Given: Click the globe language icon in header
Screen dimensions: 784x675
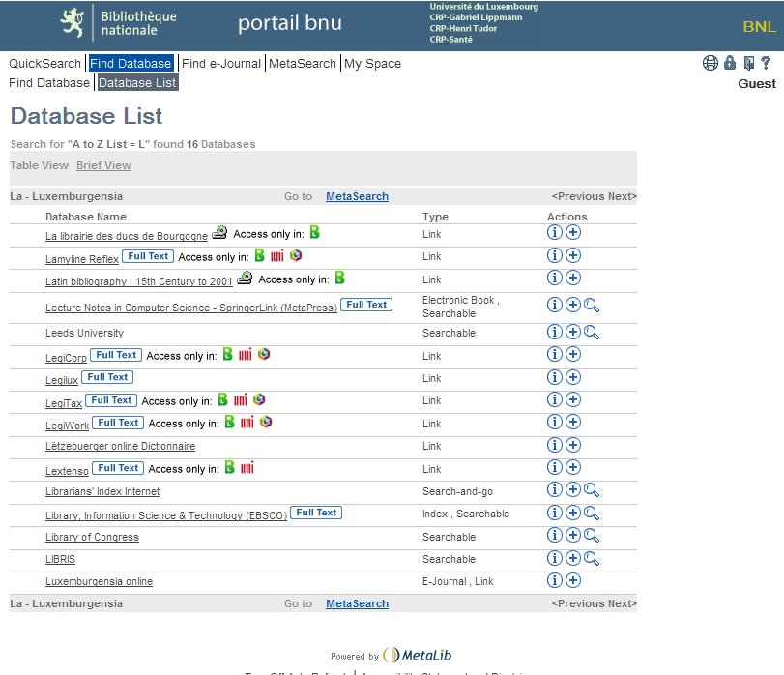Looking at the screenshot, I should (x=710, y=63).
